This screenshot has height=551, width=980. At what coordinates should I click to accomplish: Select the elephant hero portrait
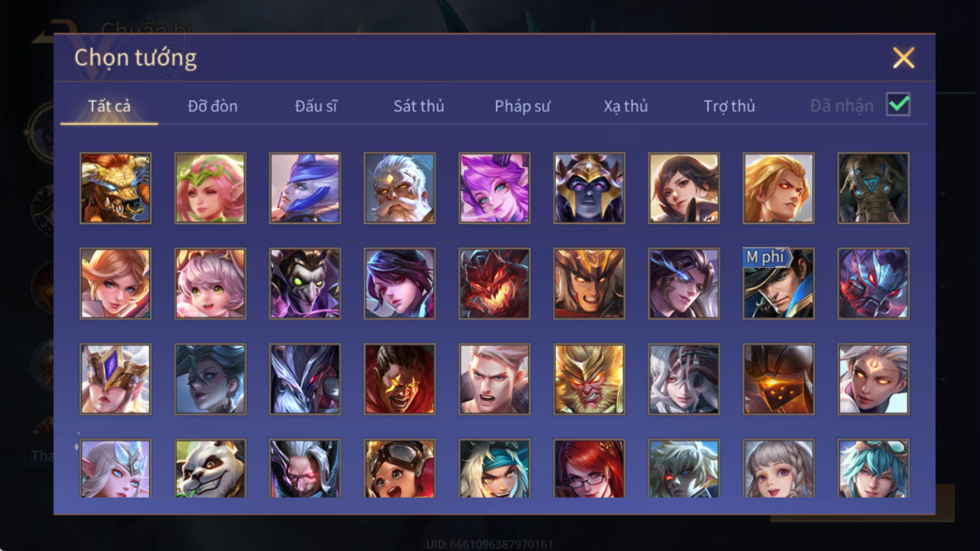873,188
